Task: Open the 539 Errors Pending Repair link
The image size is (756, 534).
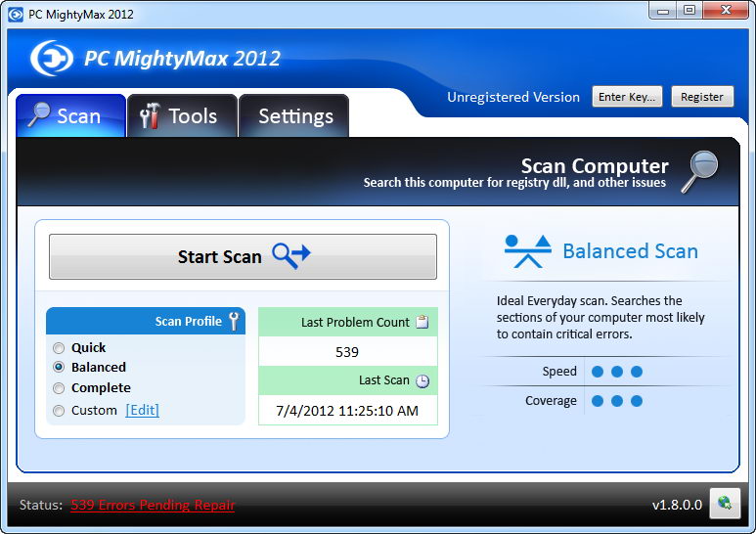Action: (153, 505)
